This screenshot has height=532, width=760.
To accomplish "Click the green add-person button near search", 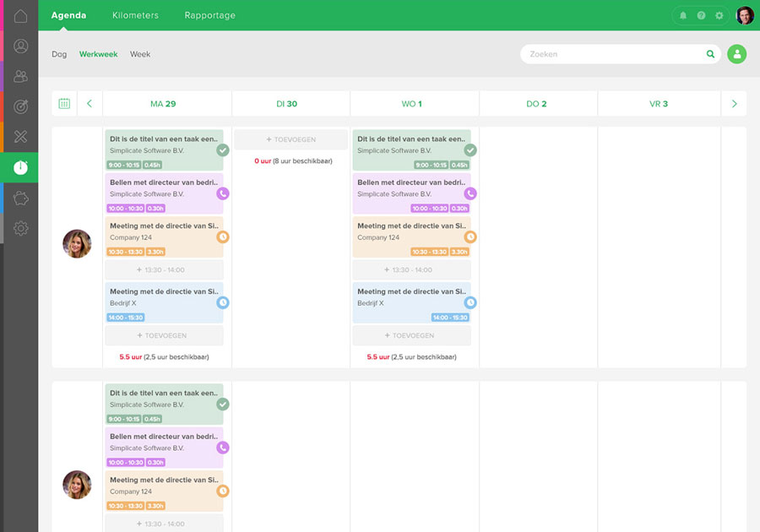I will [736, 53].
